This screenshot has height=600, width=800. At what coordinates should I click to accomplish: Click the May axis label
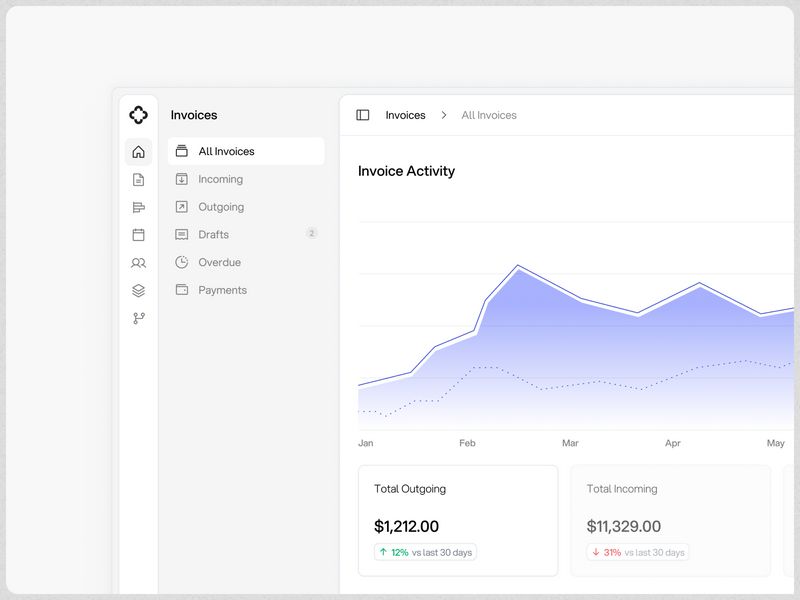776,443
